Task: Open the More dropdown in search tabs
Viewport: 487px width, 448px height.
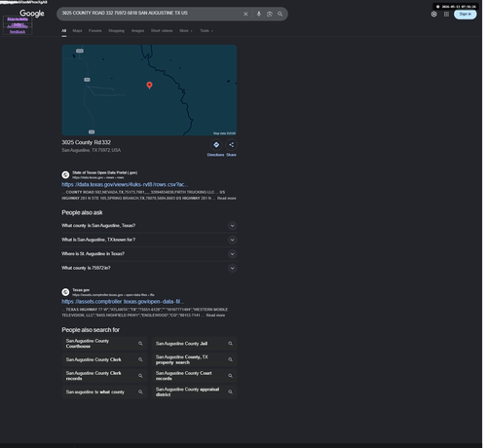Action: (x=186, y=31)
